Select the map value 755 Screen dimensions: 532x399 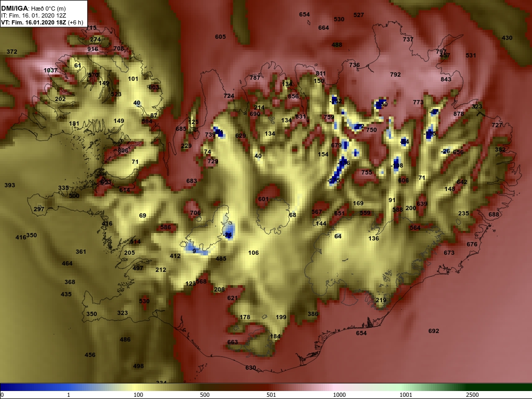tap(367, 172)
